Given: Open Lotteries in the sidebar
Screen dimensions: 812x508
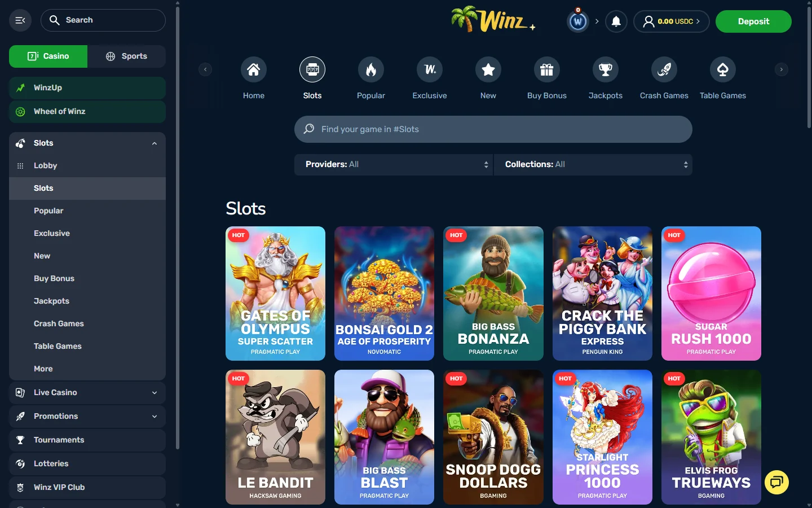Looking at the screenshot, I should [87, 464].
